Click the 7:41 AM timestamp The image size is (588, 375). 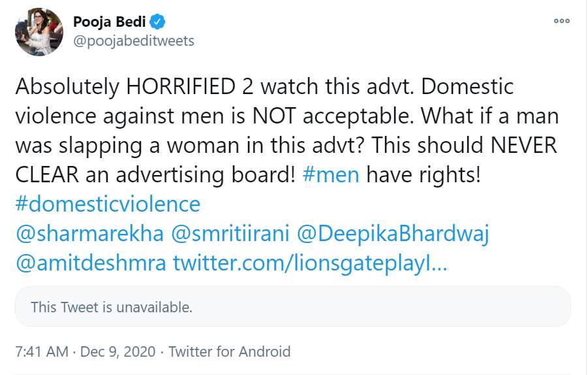click(40, 351)
